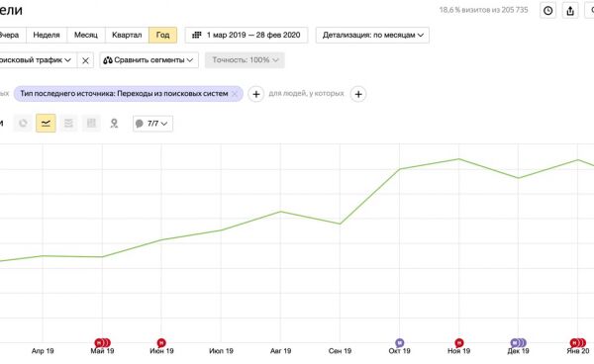Viewport: 594px width, 364px height.
Task: Click the Авг 19 axis label
Action: point(281,351)
